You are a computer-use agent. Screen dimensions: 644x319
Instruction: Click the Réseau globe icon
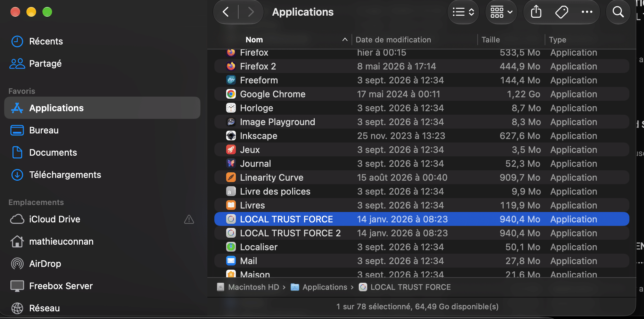point(17,308)
